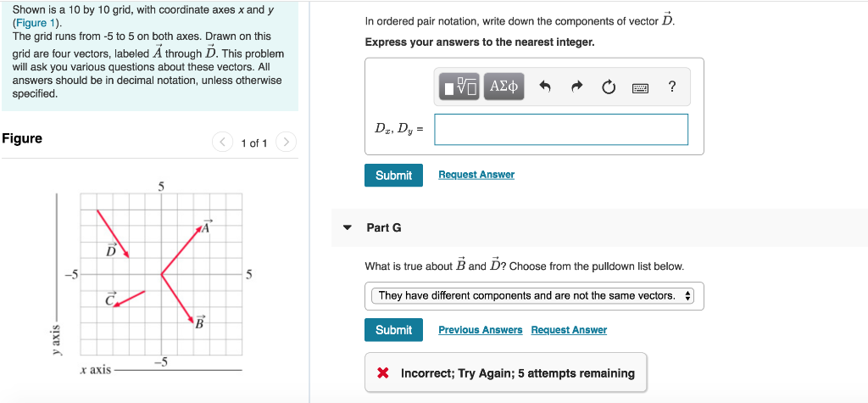Submit the Part G answer
The image size is (868, 403).
393,330
